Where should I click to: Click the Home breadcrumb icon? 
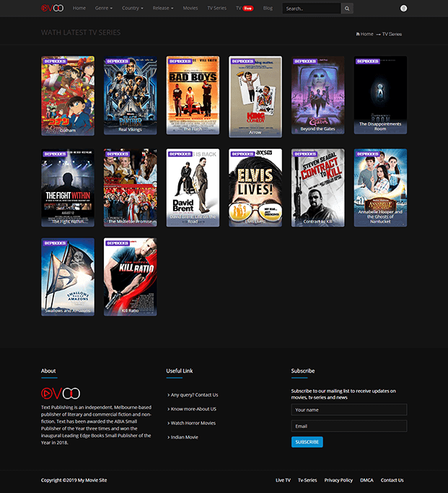[x=358, y=34]
